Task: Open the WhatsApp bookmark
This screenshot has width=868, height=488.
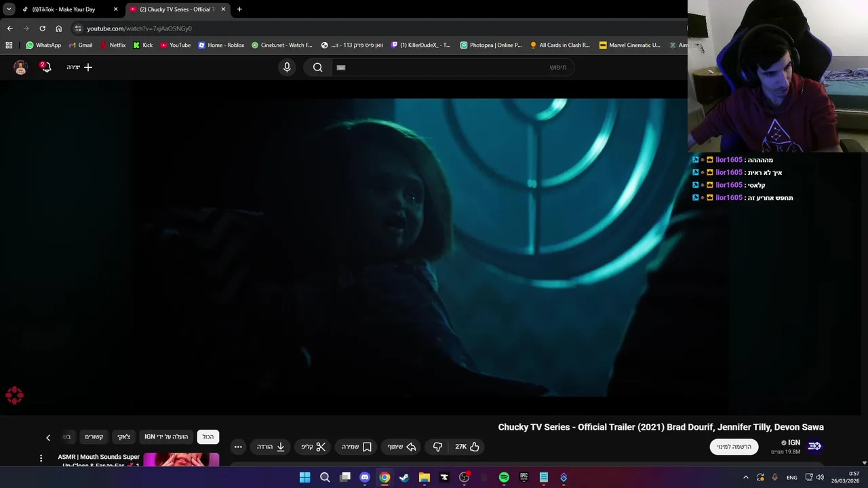Action: click(43, 45)
